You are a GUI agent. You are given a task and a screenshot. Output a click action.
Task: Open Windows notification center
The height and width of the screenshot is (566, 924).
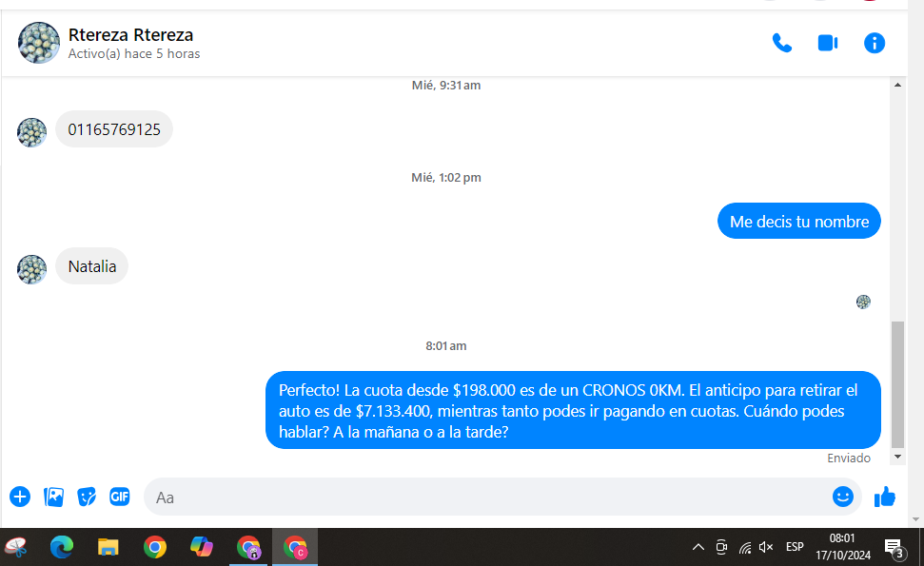point(894,547)
